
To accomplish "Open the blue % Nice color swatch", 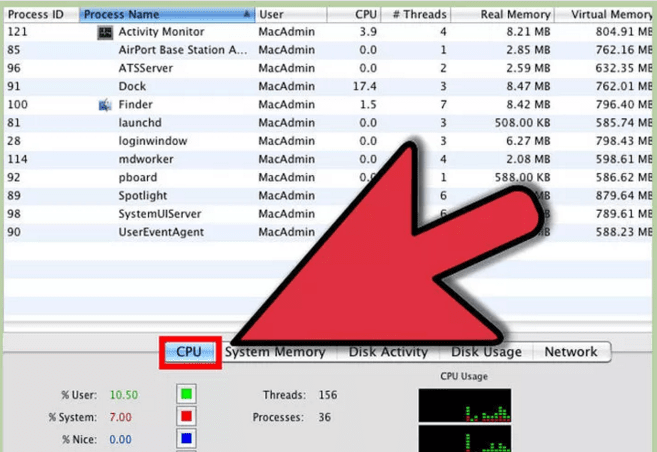I will pyautogui.click(x=186, y=439).
